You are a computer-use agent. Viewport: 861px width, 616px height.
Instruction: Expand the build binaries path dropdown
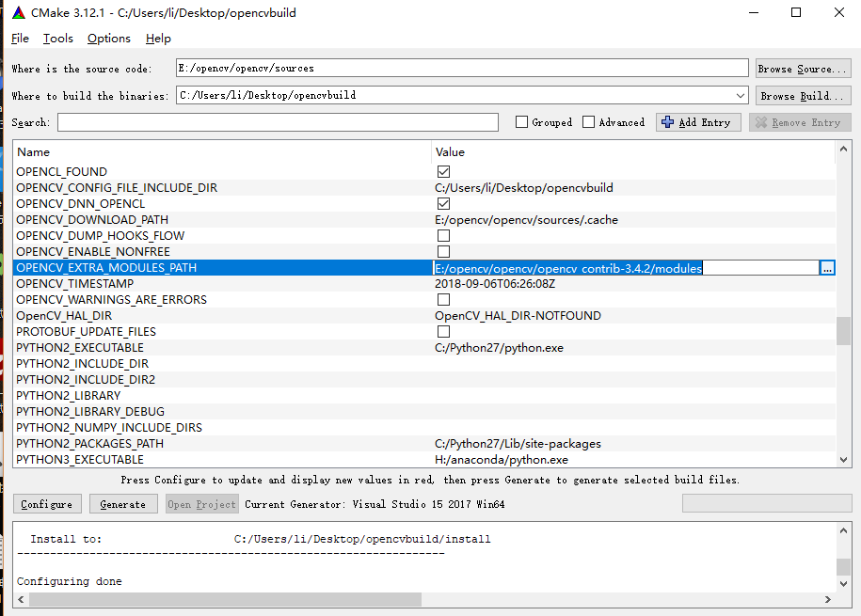[741, 96]
